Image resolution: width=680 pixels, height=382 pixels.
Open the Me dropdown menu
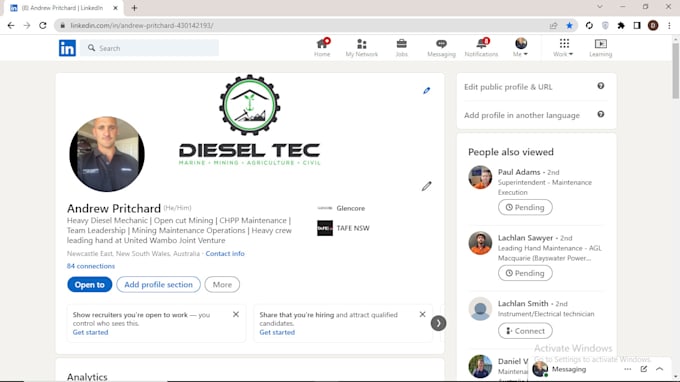click(x=520, y=48)
